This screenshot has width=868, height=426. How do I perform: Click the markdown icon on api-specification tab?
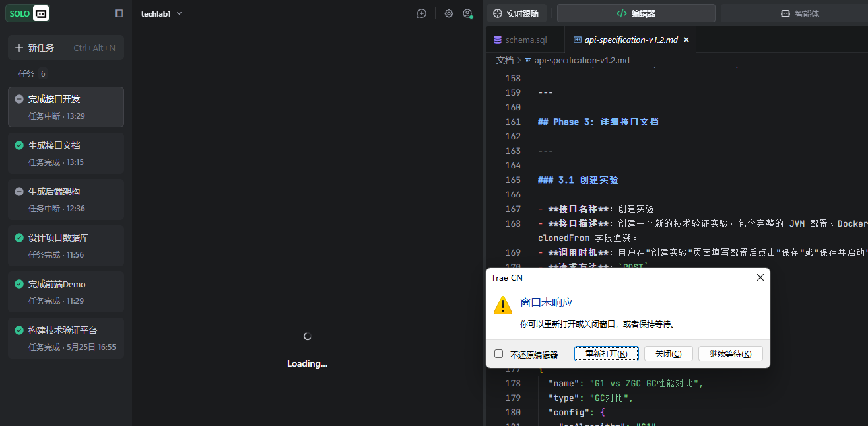point(578,40)
